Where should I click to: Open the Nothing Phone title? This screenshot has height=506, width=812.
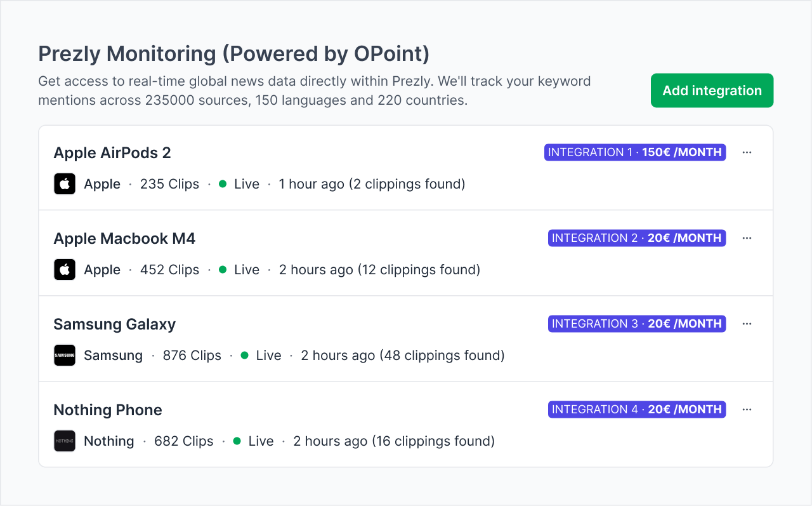(x=108, y=410)
